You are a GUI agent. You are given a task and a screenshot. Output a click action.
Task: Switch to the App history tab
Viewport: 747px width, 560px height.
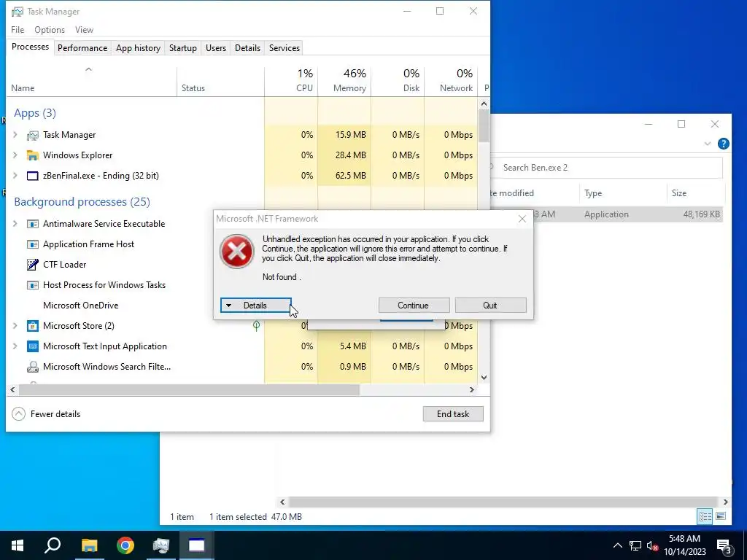point(138,48)
